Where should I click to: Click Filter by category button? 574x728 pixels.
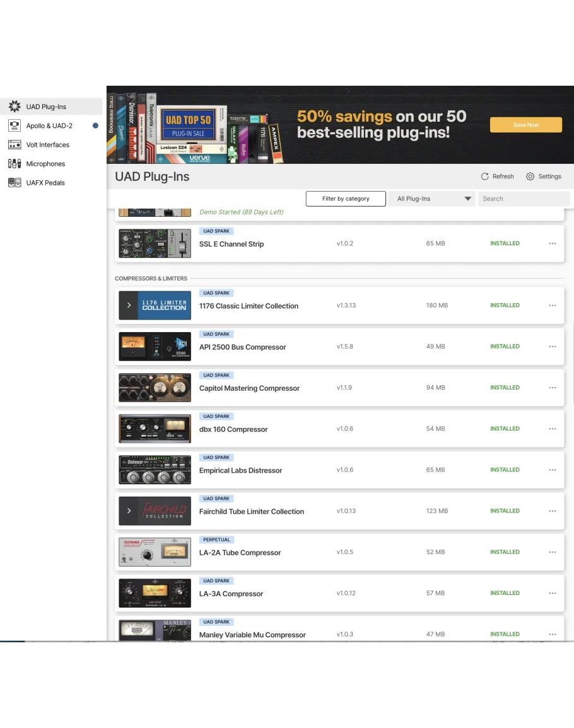click(x=346, y=199)
